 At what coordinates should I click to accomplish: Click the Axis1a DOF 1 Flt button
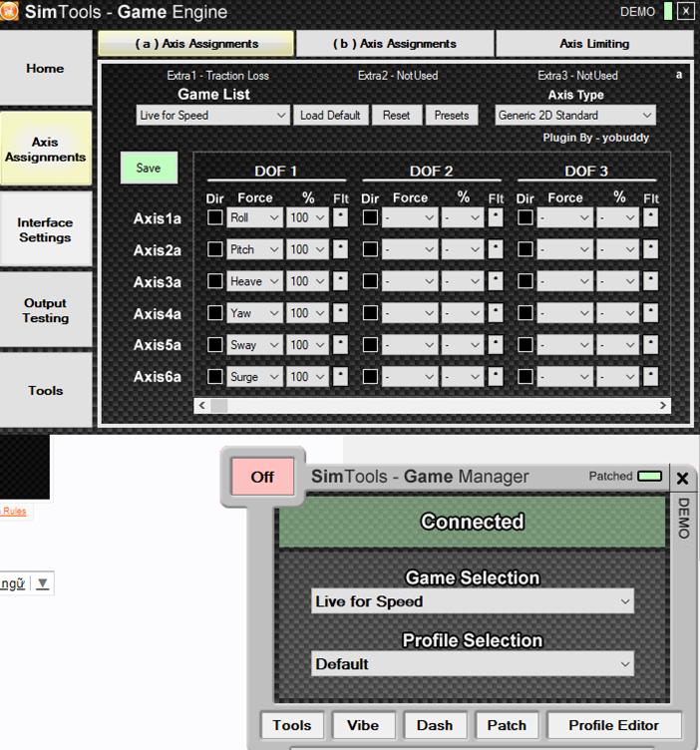(340, 217)
